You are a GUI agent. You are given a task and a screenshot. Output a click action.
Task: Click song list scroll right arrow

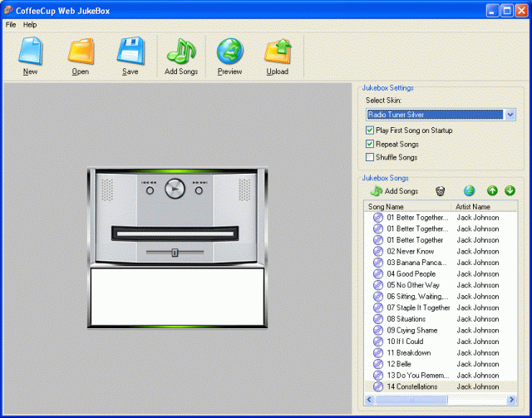(x=512, y=400)
